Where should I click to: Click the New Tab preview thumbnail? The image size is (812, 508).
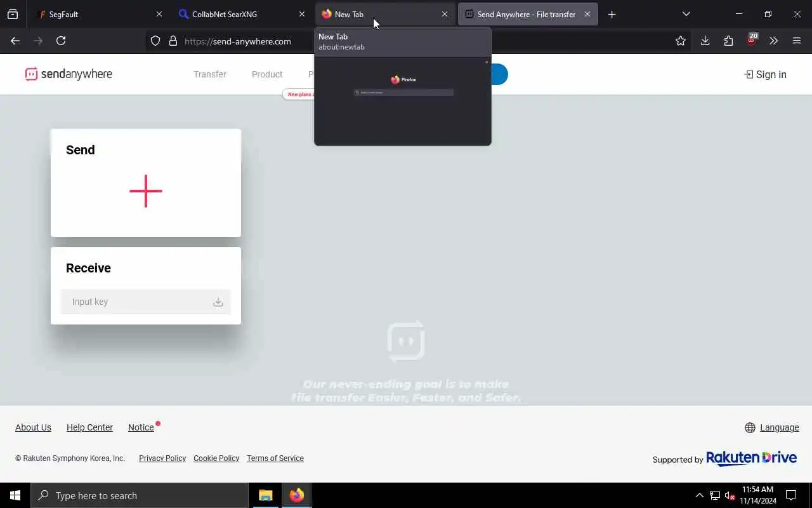(x=402, y=101)
